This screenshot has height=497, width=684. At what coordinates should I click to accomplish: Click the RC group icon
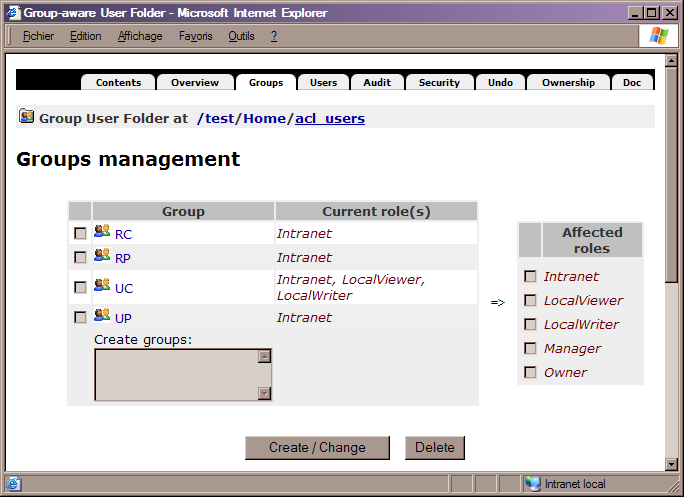pos(102,232)
